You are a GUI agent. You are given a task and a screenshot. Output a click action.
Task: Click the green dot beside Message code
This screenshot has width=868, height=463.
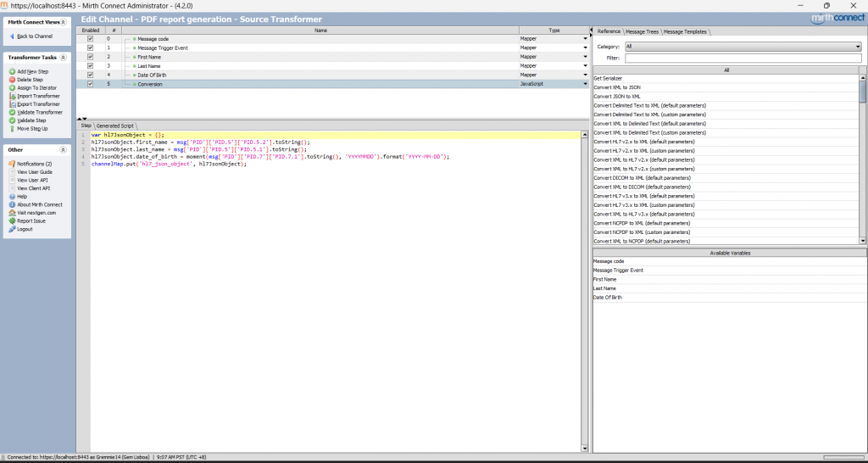(135, 39)
